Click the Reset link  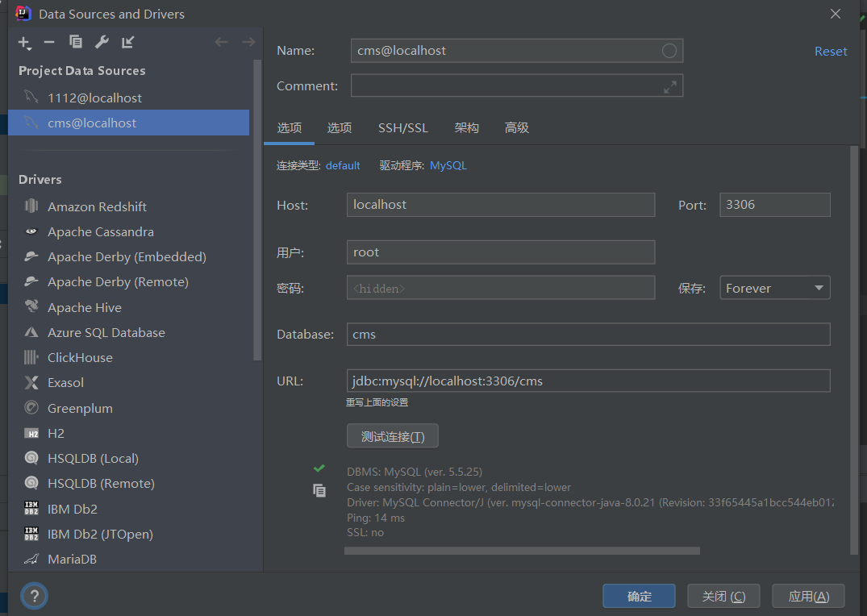[831, 52]
